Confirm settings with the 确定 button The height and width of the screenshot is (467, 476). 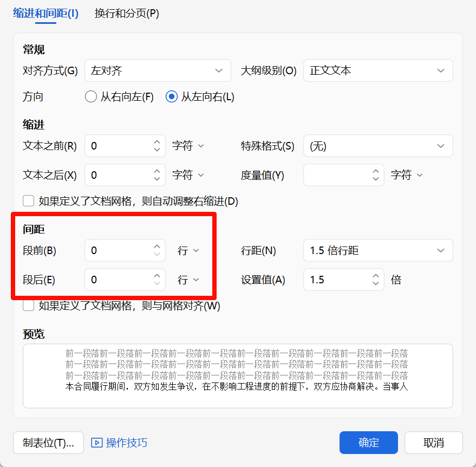[368, 443]
